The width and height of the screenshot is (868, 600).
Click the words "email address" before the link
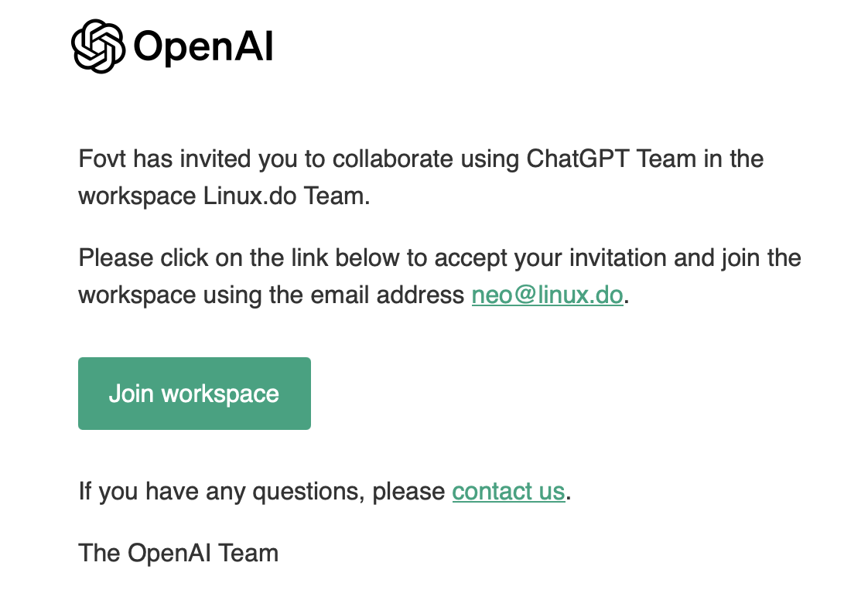click(x=387, y=295)
